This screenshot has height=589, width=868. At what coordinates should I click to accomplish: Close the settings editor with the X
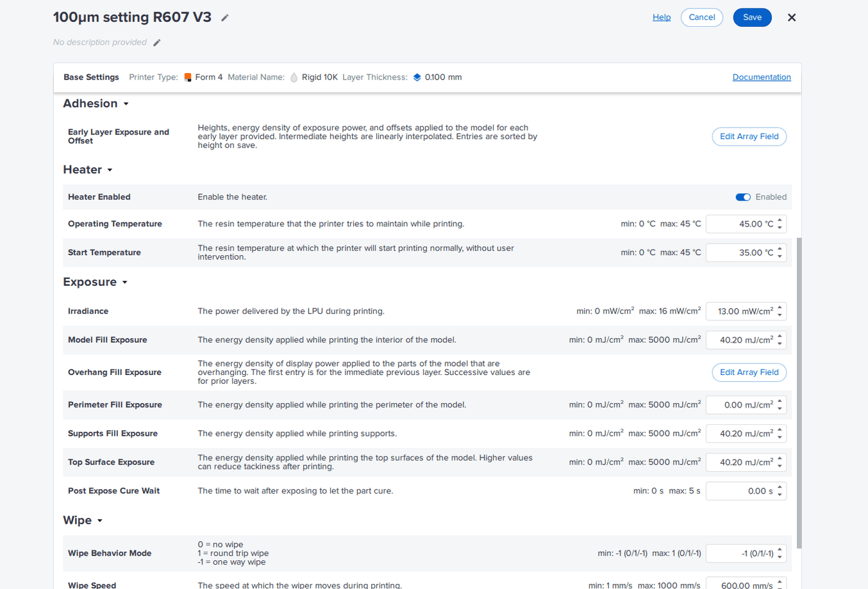pyautogui.click(x=791, y=18)
